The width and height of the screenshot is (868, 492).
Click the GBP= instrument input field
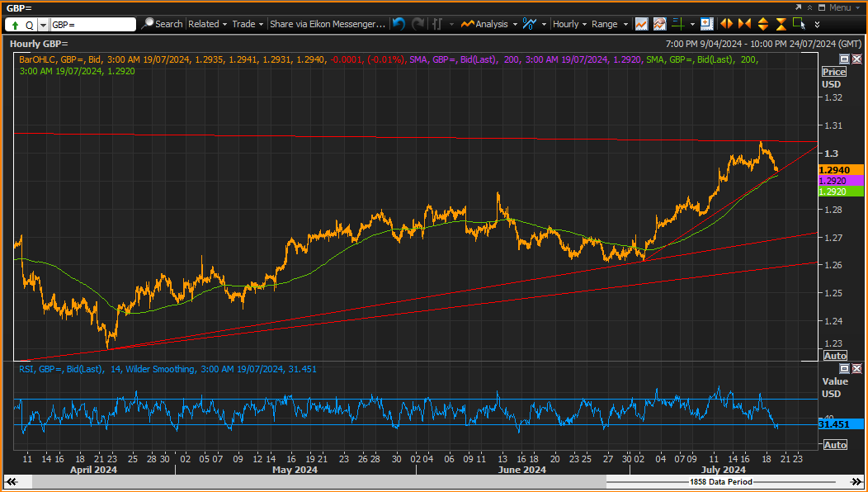92,25
